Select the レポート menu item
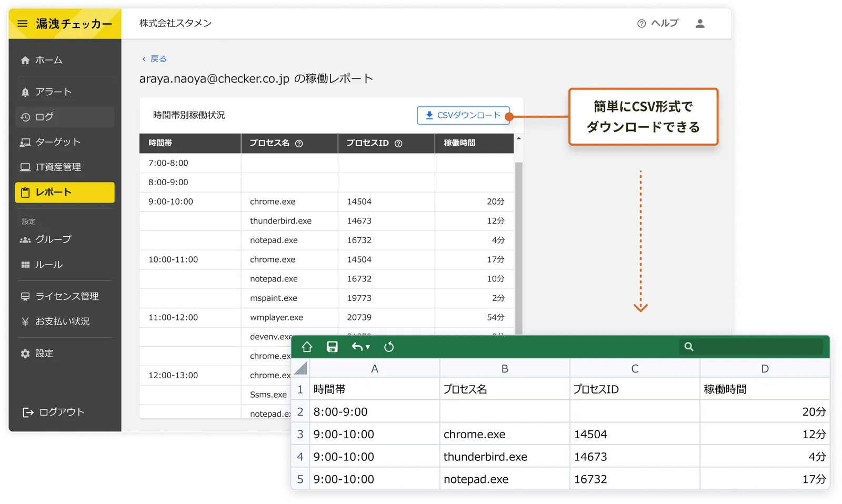 (65, 193)
